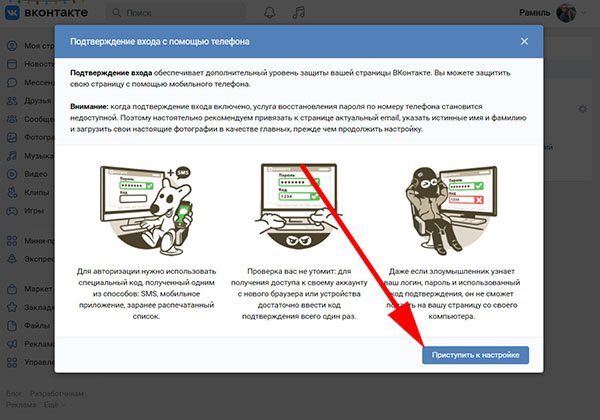Expand the profile menu arrow near Рамиль
Viewport: 600px width, 420px height.
point(584,13)
